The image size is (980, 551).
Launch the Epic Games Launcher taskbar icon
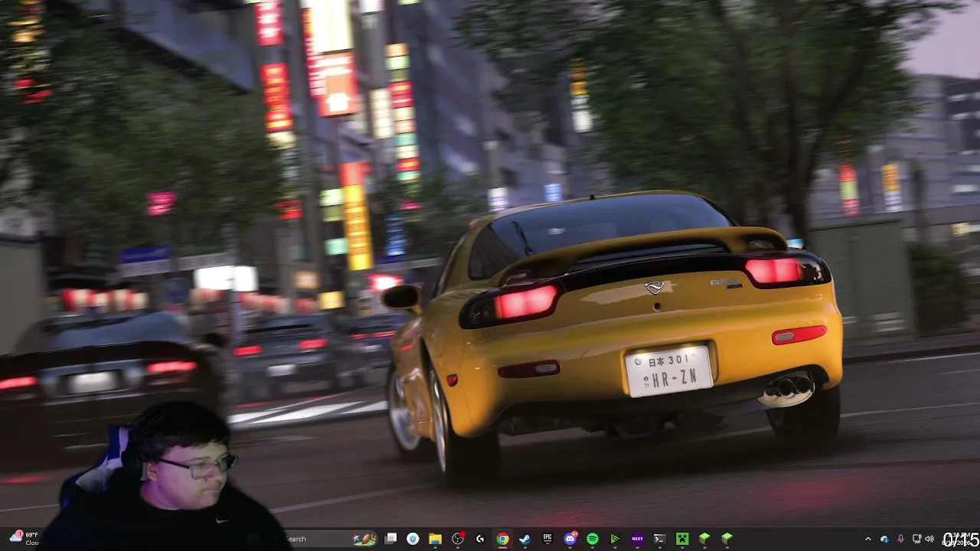547,539
